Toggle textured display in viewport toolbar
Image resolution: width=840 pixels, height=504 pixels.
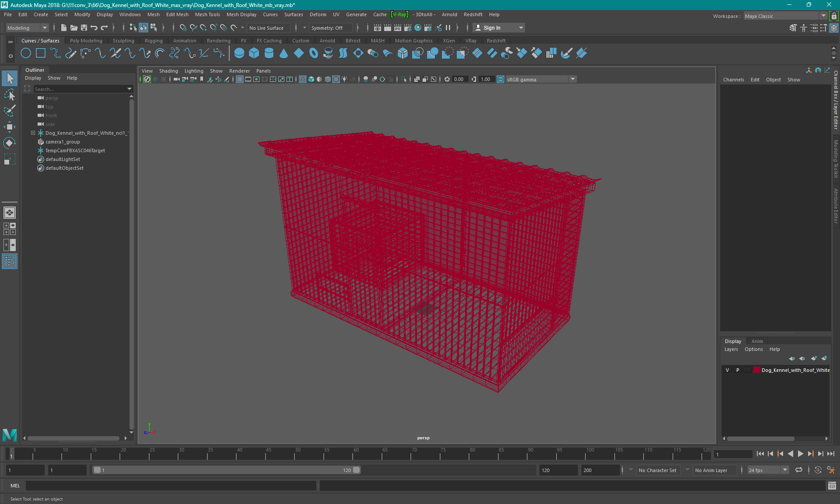(336, 79)
